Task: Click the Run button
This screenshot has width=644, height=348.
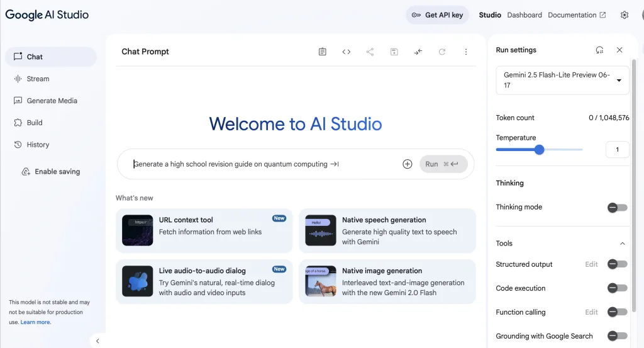Action: [x=443, y=164]
